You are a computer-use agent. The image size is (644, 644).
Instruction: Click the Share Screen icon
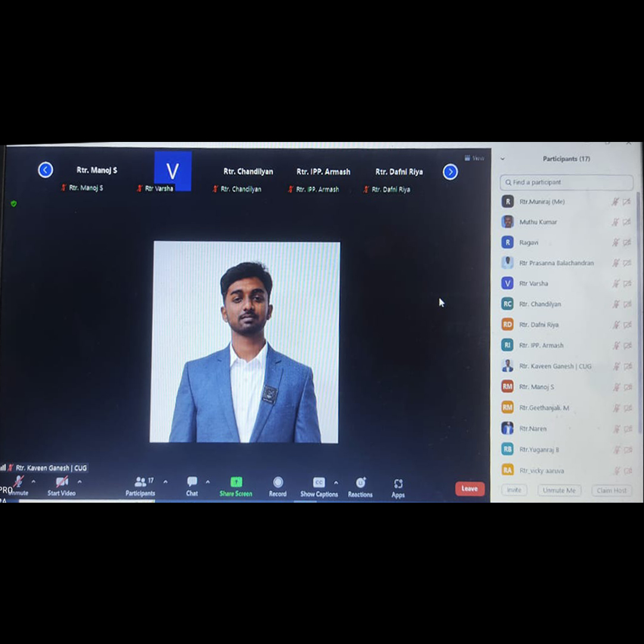[236, 482]
